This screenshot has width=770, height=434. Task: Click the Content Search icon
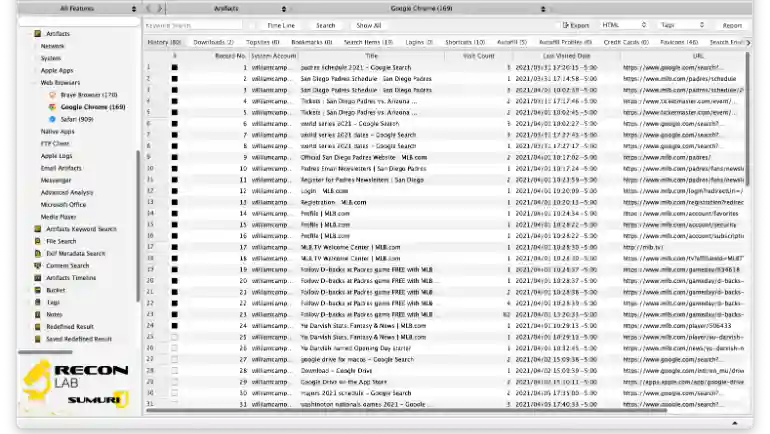(x=38, y=266)
